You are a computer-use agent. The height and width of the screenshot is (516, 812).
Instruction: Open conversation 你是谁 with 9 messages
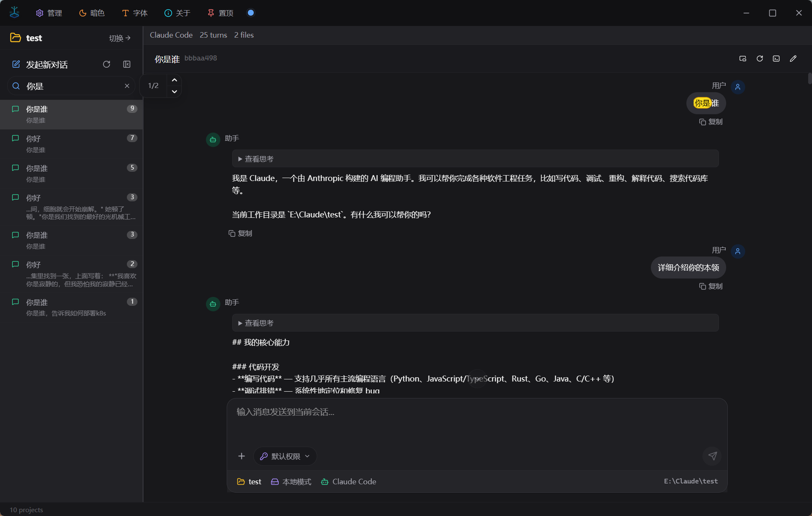71,115
